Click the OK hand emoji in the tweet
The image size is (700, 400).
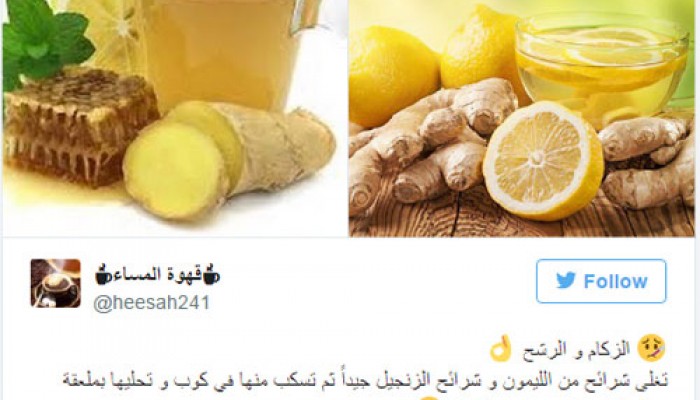point(501,349)
